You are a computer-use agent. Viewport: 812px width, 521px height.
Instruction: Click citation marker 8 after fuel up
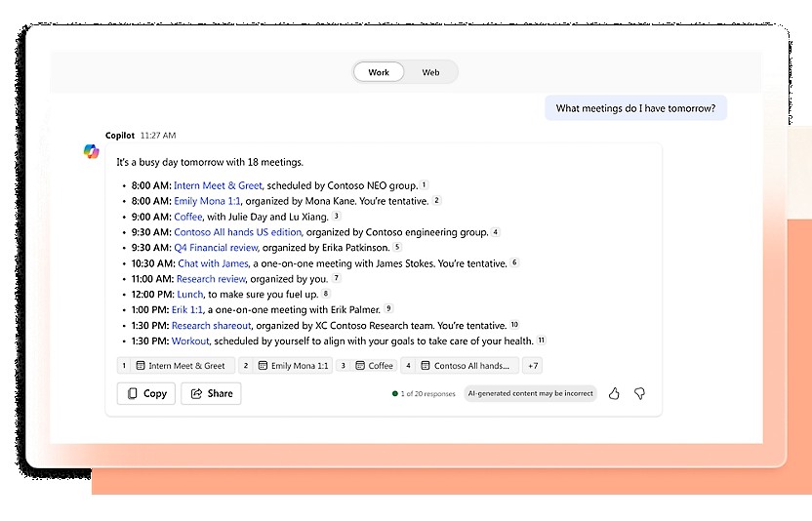coord(326,293)
